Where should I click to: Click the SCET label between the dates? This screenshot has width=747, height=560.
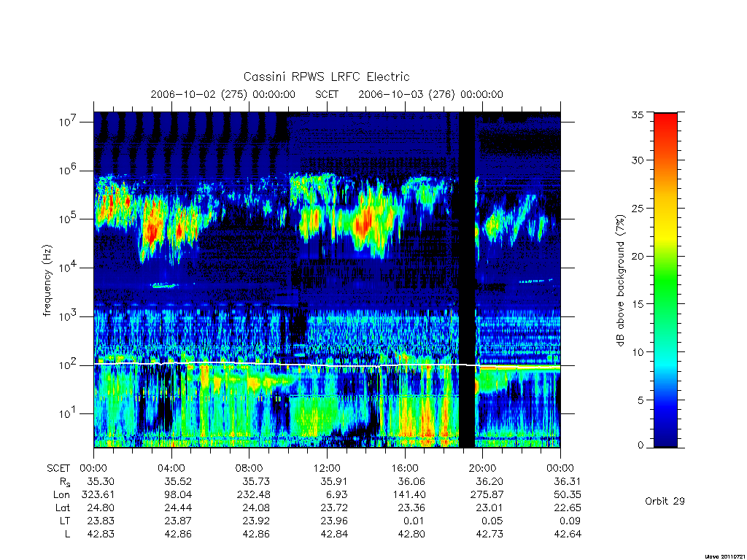click(327, 94)
